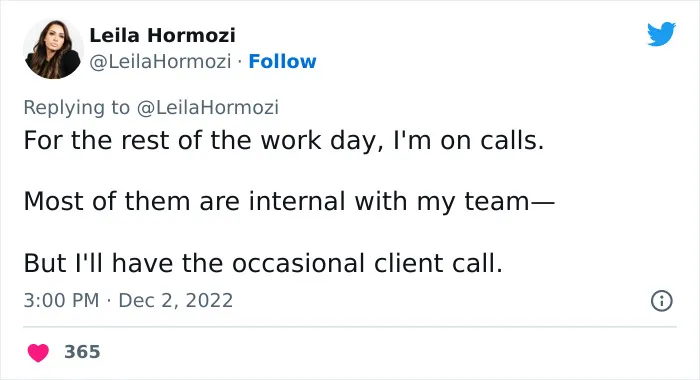Screen dimensions: 700x380
Task: Open the tweet info circle icon
Action: pos(662,301)
